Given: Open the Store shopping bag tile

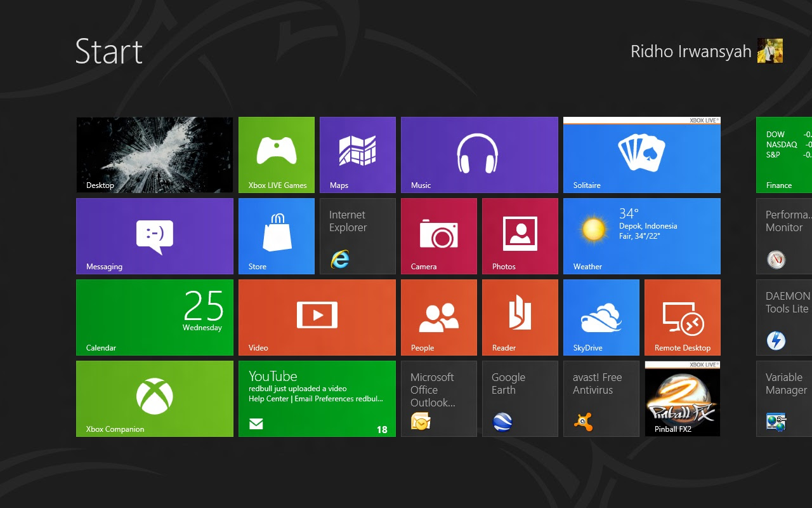Looking at the screenshot, I should [x=277, y=236].
